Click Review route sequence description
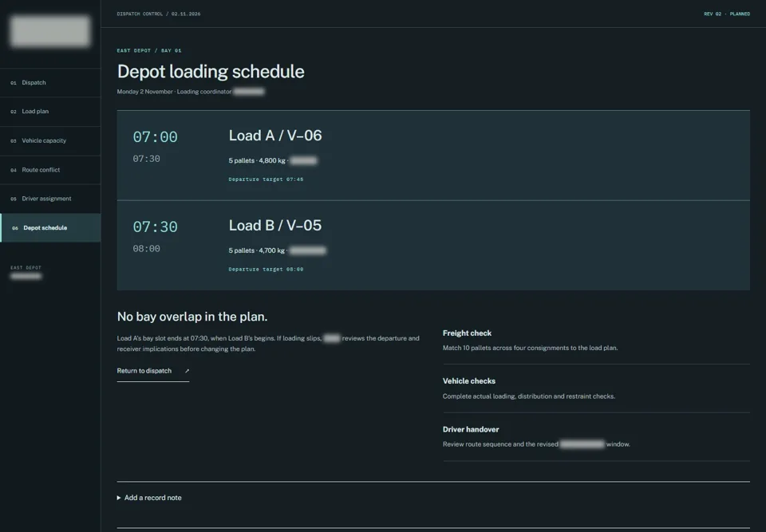 536,444
